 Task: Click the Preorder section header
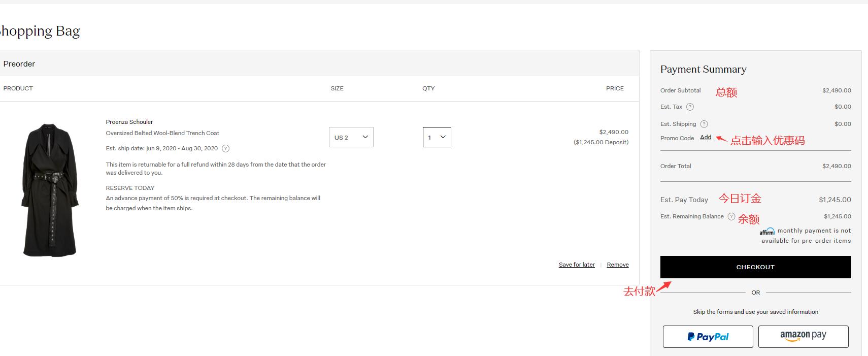[19, 64]
